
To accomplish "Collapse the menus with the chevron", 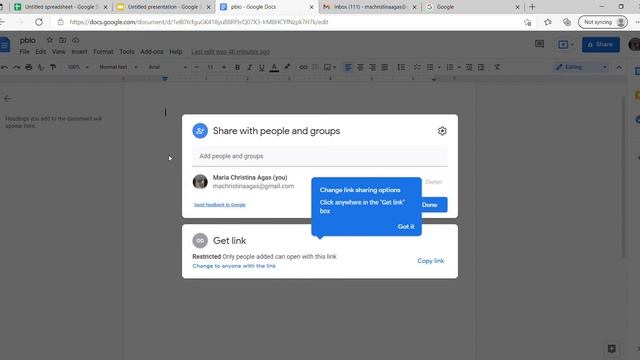I will click(619, 67).
